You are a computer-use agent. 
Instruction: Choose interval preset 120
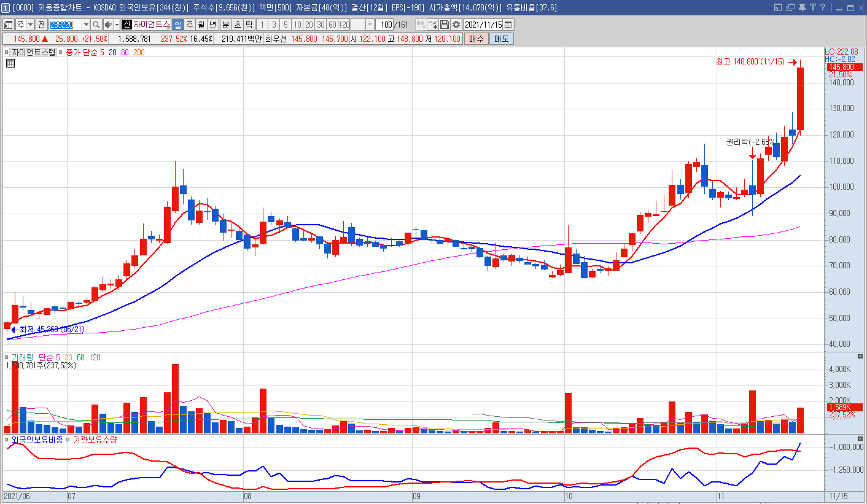point(344,25)
